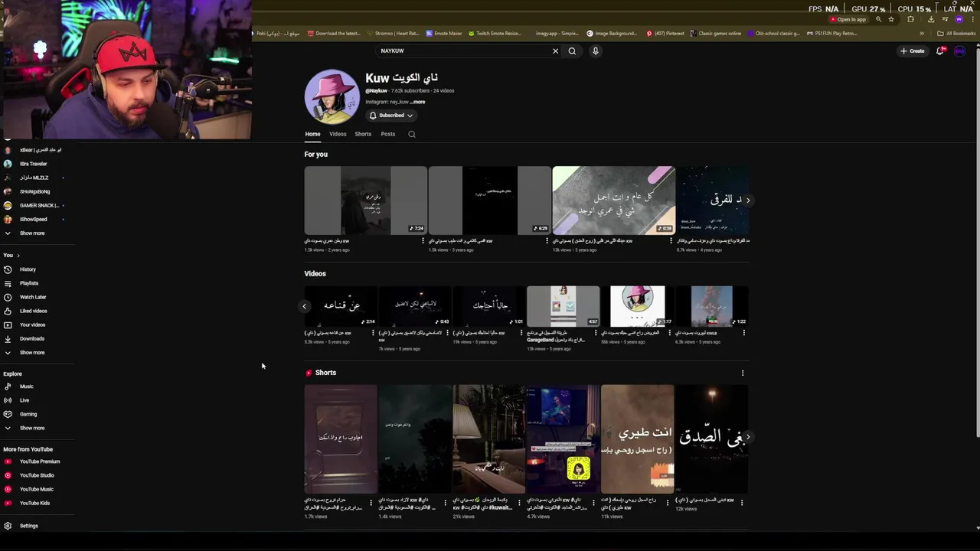Image resolution: width=980 pixels, height=551 pixels.
Task: Open Downloads in the sidebar
Action: pyautogui.click(x=31, y=338)
